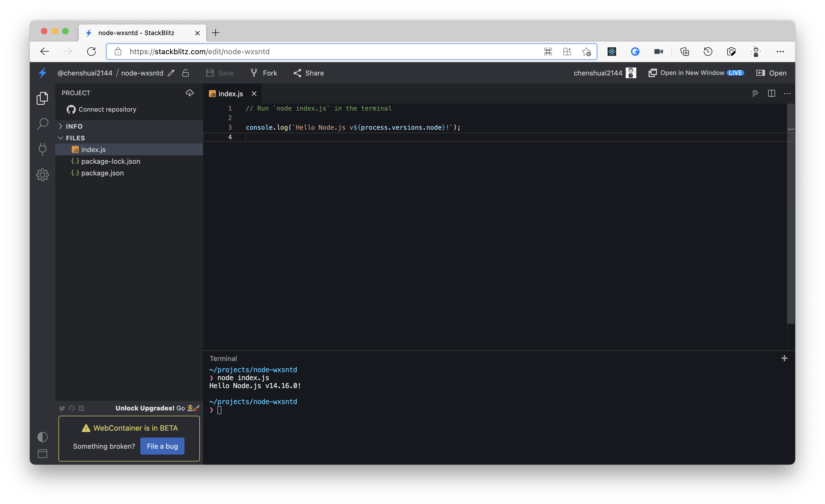
Task: Click the pencil icon to rename project
Action: tap(171, 73)
